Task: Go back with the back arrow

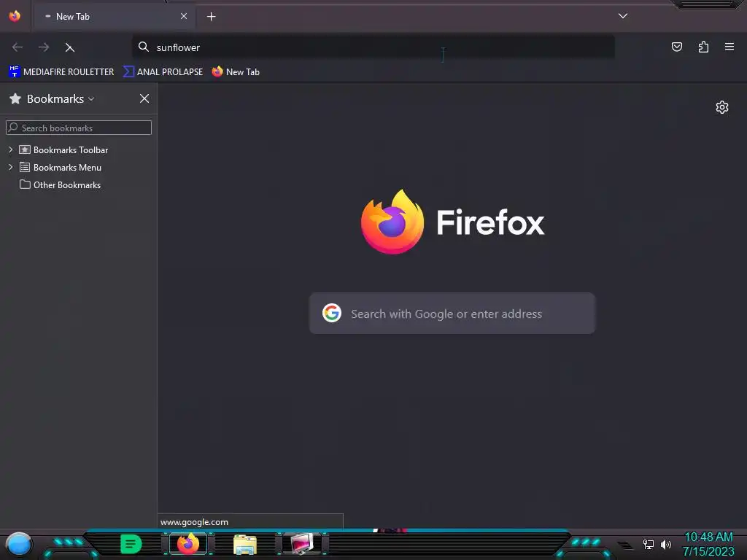Action: 18,47
